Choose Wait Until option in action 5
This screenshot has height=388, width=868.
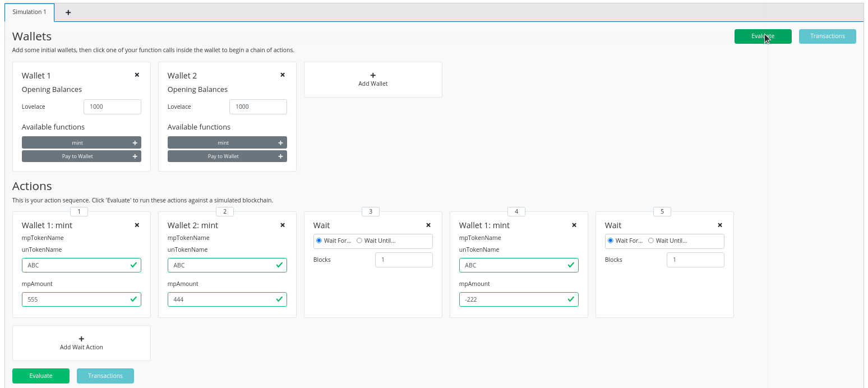651,241
